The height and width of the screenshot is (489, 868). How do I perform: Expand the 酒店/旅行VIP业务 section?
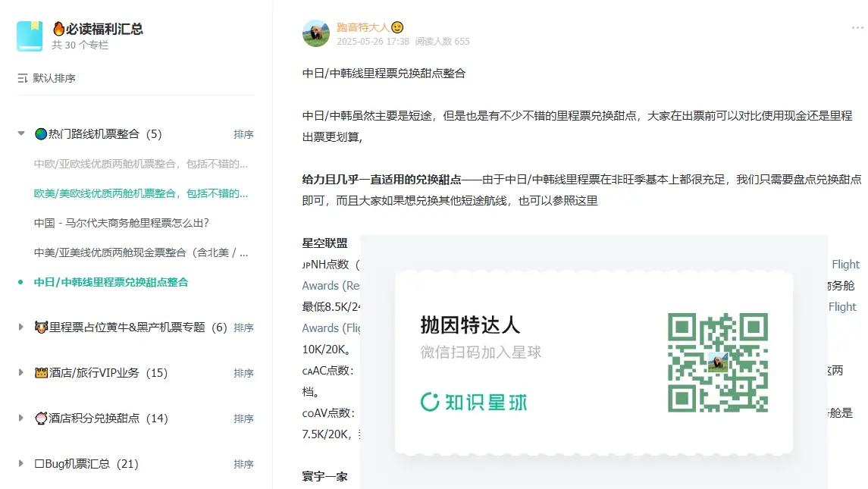(21, 372)
